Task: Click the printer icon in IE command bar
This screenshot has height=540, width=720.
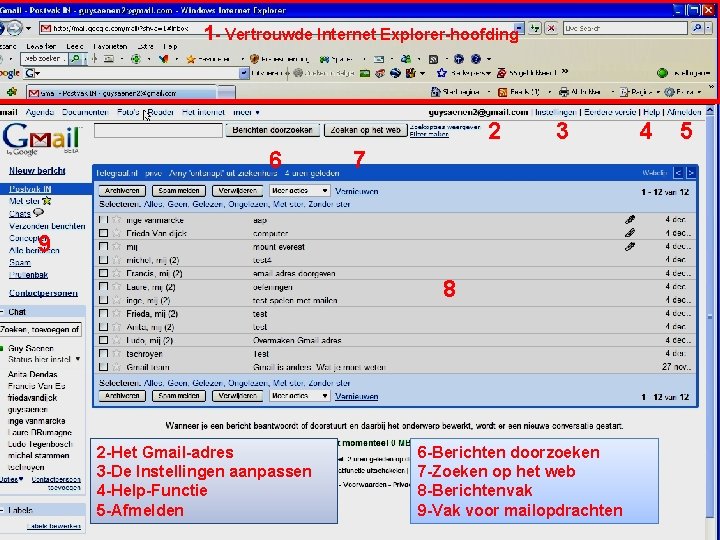Action: click(x=563, y=92)
